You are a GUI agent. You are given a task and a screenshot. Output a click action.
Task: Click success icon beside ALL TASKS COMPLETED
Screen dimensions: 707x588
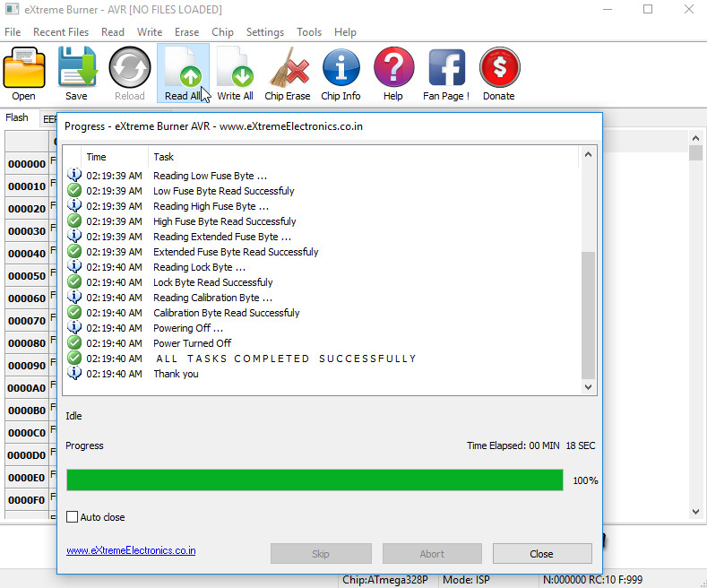point(74,358)
